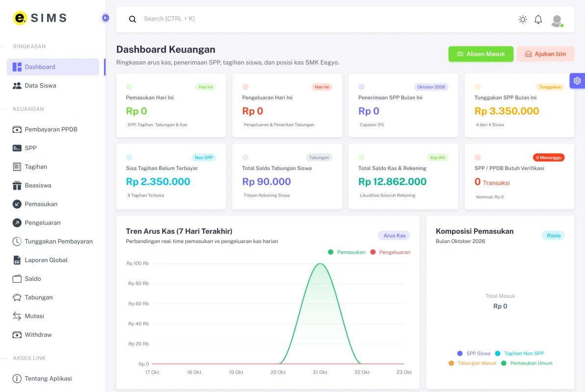
Task: Click the Pengeluaran arrow icon
Action: tap(17, 222)
